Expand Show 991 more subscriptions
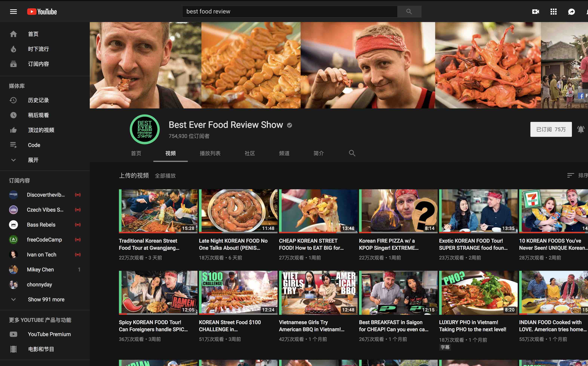 [46, 299]
